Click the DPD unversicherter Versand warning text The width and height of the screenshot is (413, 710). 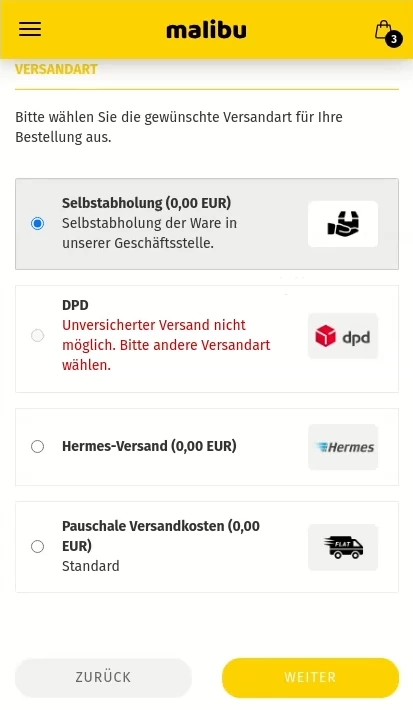[x=166, y=345]
